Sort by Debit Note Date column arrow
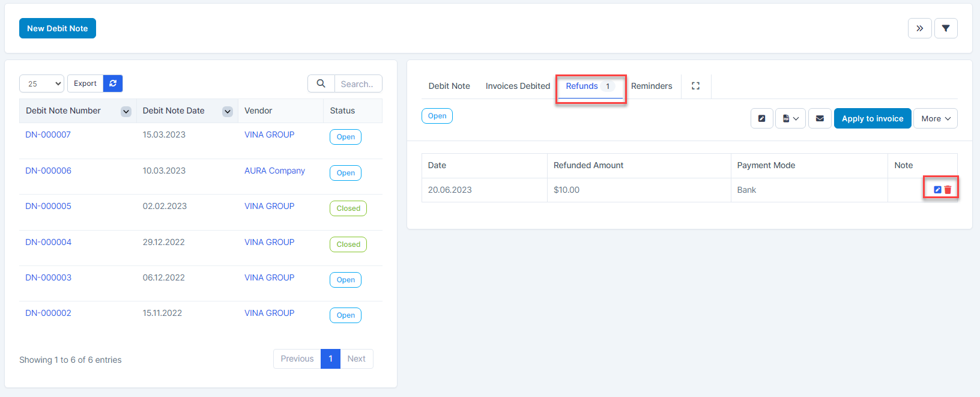The image size is (980, 397). (x=228, y=111)
